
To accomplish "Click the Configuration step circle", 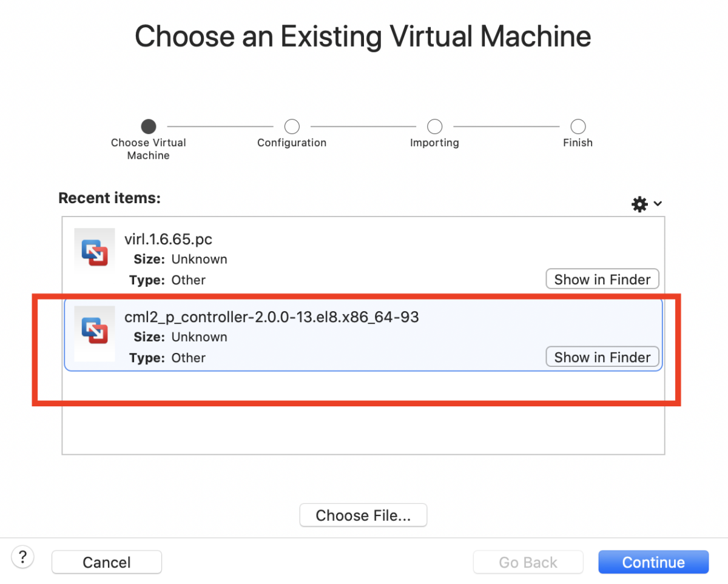I will pos(292,126).
